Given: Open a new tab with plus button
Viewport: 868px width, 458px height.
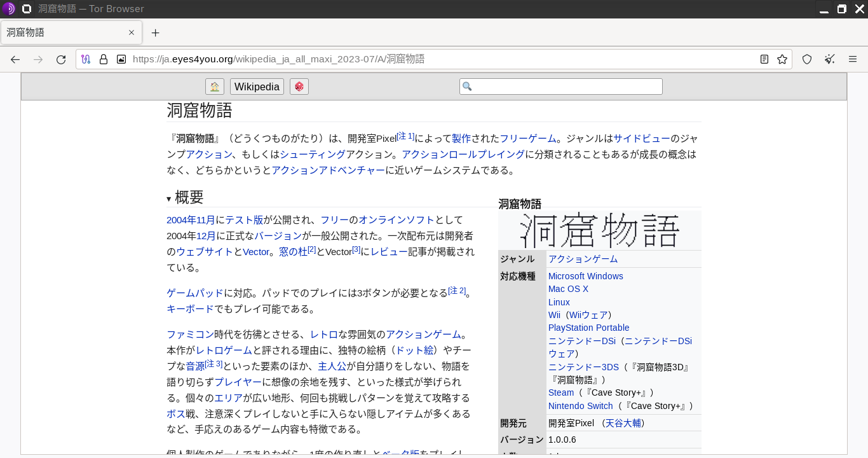Looking at the screenshot, I should 156,32.
